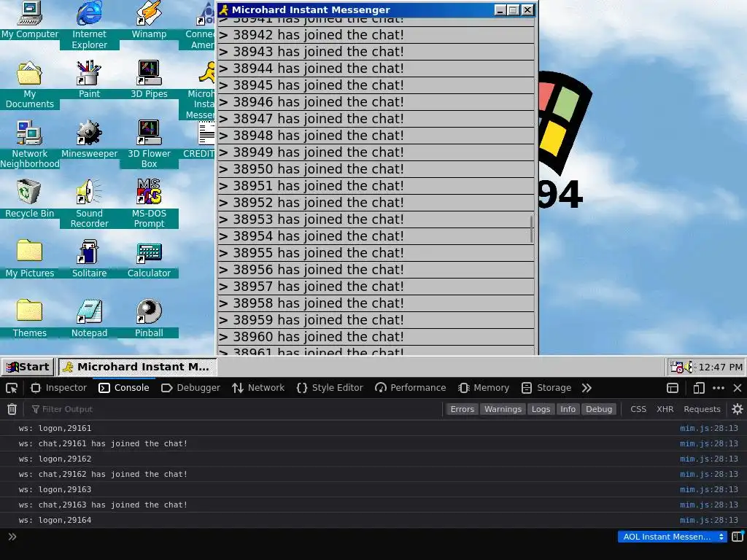
Task: Launch the Sound Recorder shortcut
Action: tap(89, 204)
